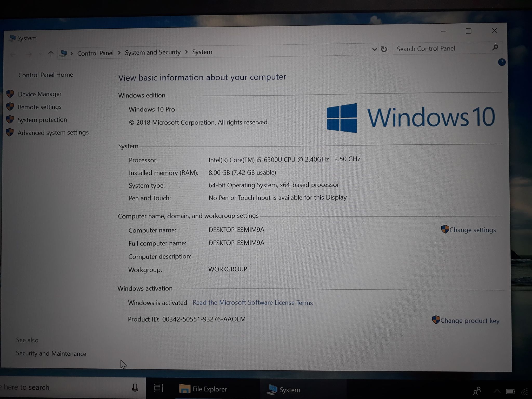Show hidden system tray icons
Viewport: 532px width, 399px height.
point(497,391)
